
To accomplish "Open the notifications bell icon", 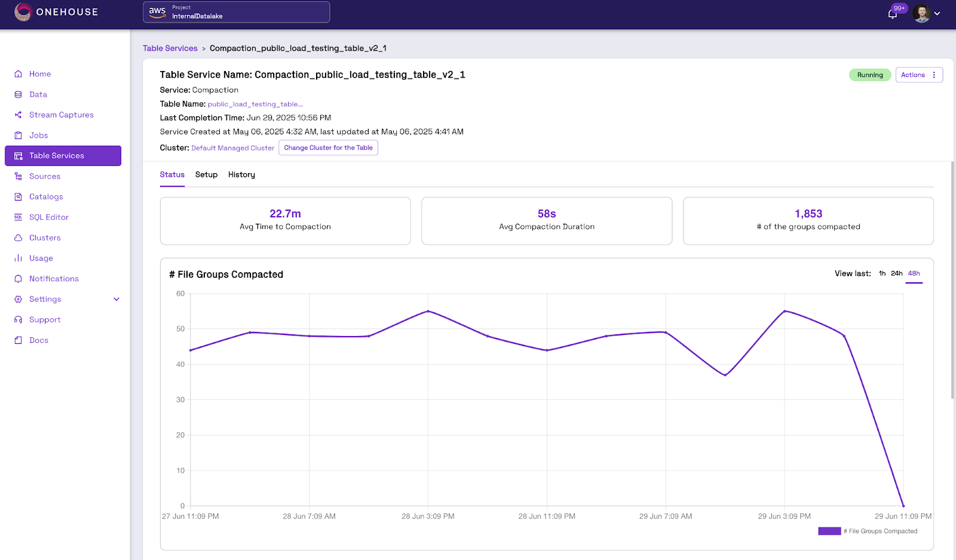I will 892,14.
